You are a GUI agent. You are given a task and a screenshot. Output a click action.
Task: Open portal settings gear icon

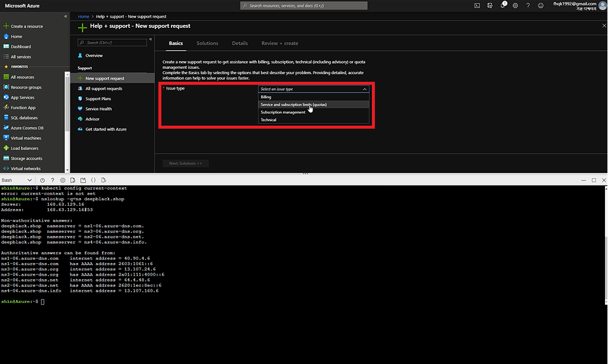pyautogui.click(x=515, y=5)
